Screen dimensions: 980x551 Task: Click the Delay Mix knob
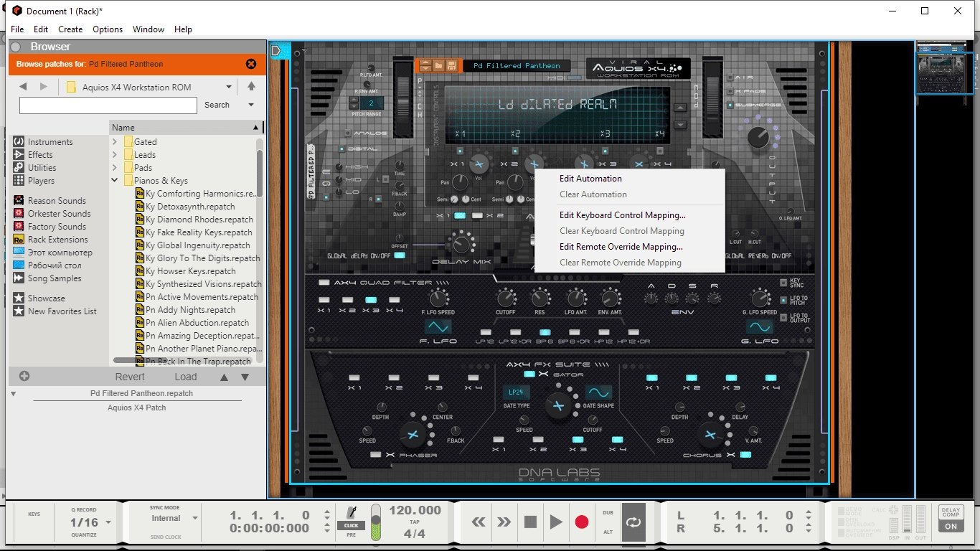pos(462,245)
